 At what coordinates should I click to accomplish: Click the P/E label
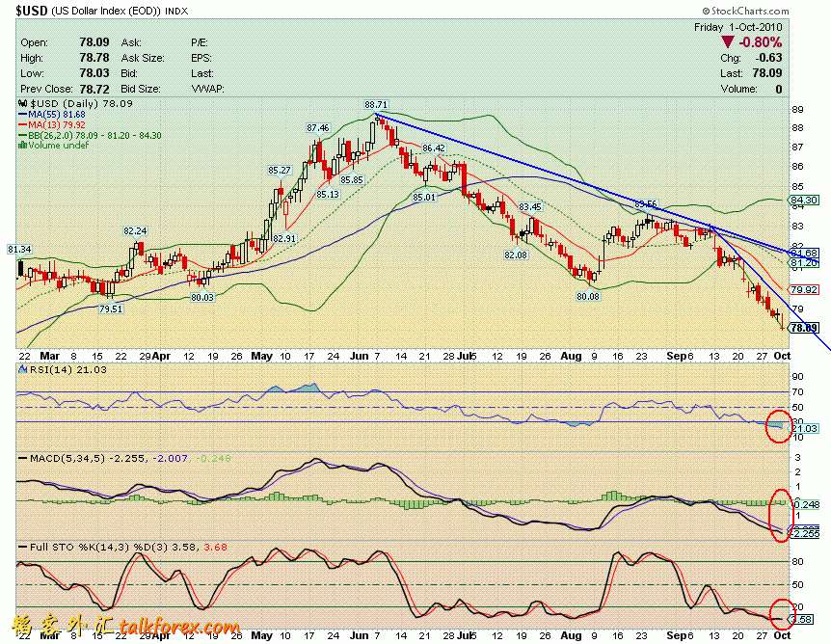click(x=200, y=43)
